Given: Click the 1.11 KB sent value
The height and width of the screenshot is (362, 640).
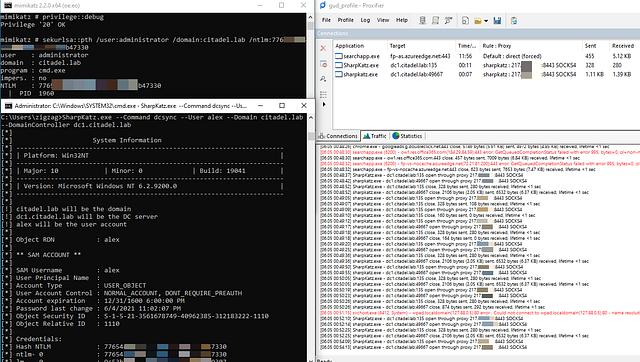Looking at the screenshot, I should [x=594, y=74].
